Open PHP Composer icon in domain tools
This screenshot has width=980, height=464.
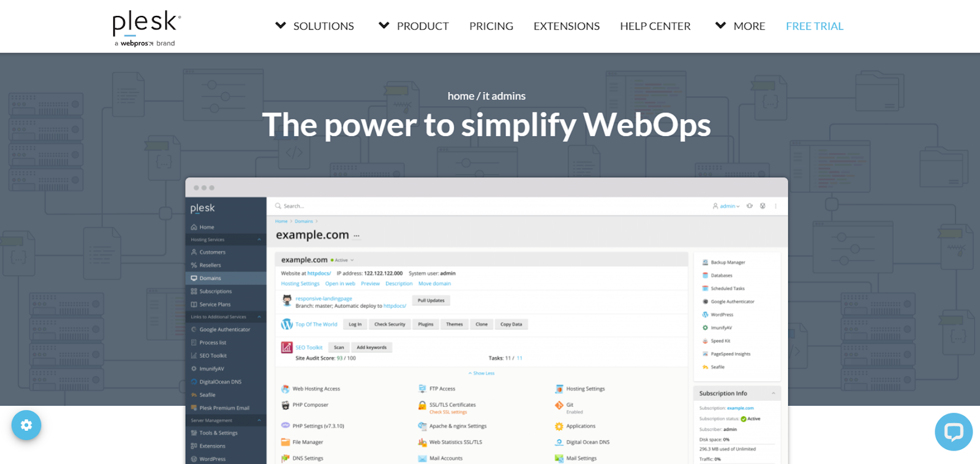pos(285,405)
